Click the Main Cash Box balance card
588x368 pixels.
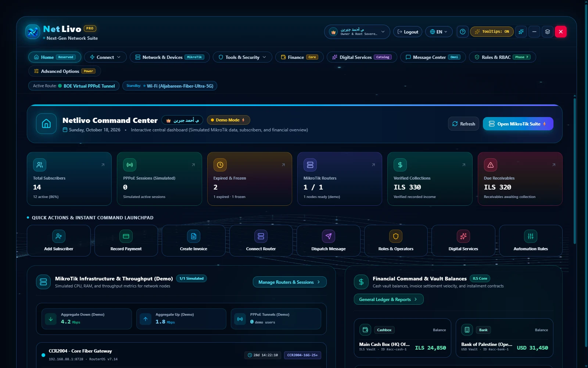tap(402, 338)
